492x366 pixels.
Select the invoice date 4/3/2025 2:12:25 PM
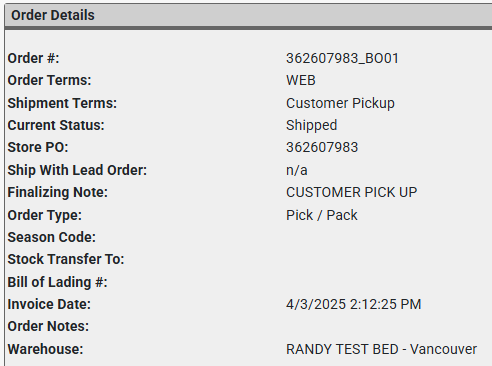354,304
